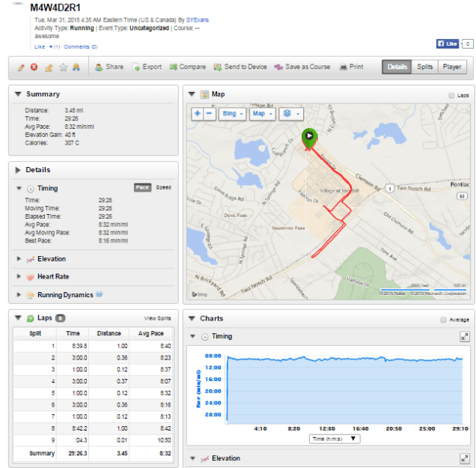Expand the Heart Rate section

coord(52,276)
